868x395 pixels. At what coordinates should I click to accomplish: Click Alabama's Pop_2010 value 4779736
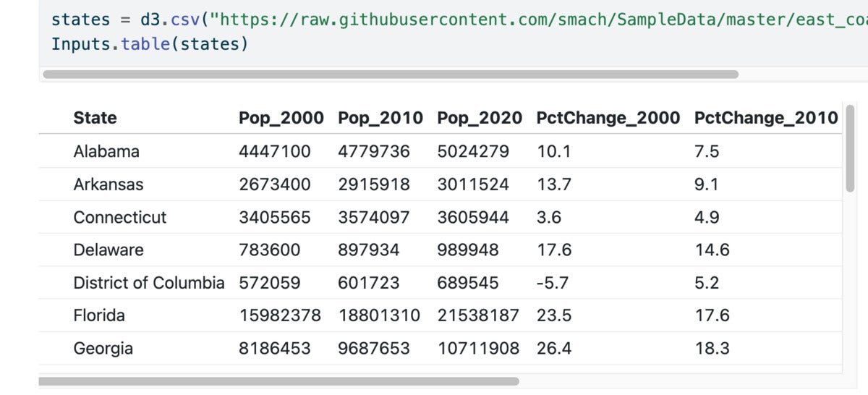pos(374,151)
